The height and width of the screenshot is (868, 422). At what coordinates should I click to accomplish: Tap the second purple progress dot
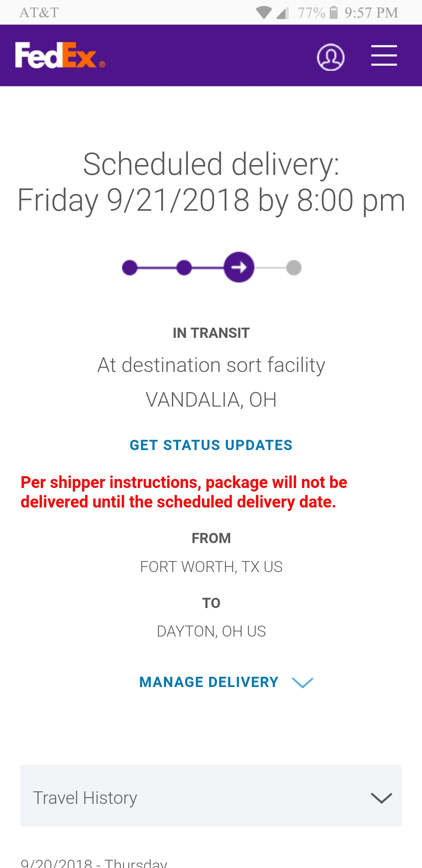tap(184, 268)
